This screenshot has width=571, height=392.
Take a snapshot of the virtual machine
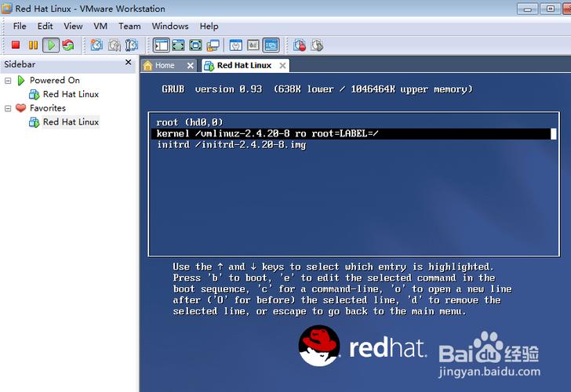click(96, 45)
